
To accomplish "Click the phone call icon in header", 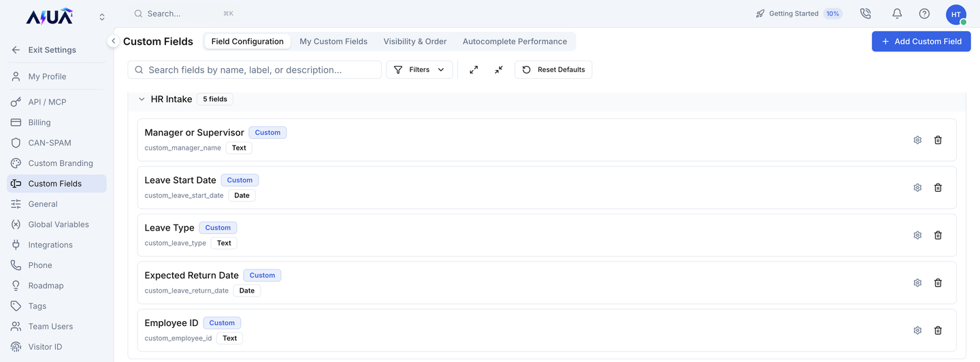I will [x=866, y=14].
